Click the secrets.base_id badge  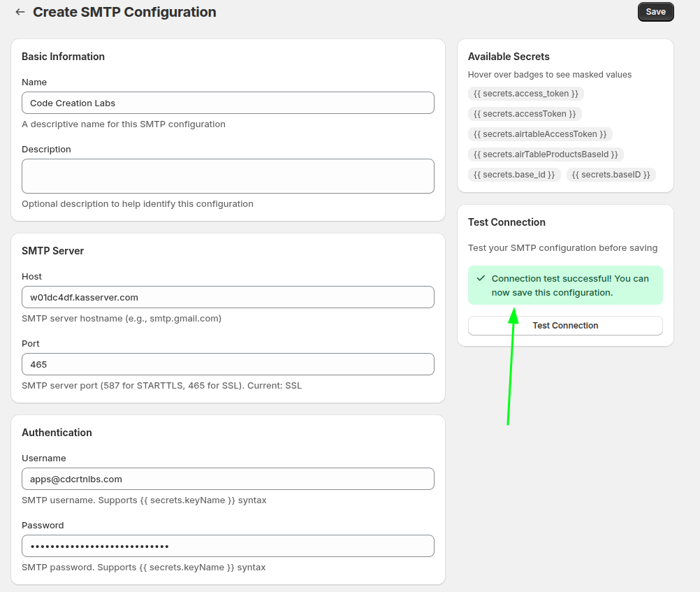tap(514, 175)
